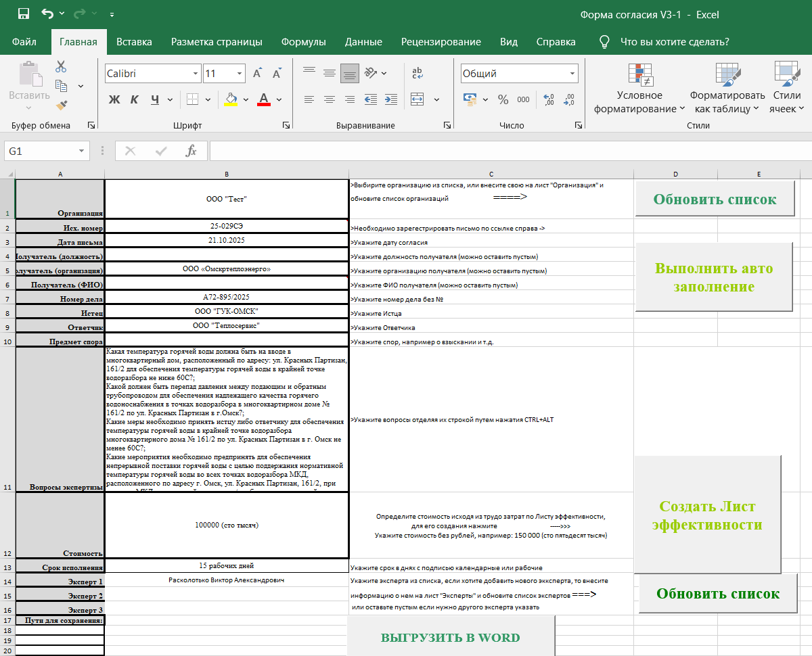The image size is (812, 656).
Task: Toggle center horizontal alignment
Action: point(329,99)
